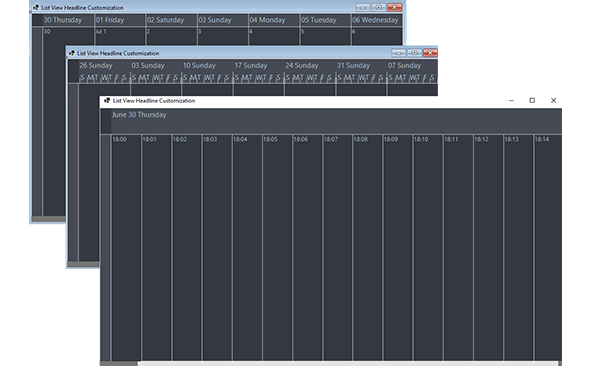Viewport: 590px width, 366px height.
Task: Click the front window's title bar app icon
Action: click(x=107, y=100)
